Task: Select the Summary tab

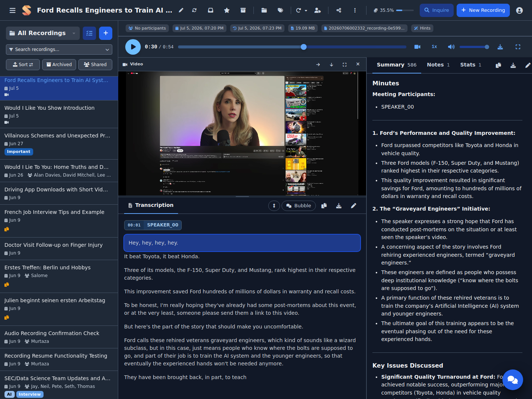Action: point(396,65)
